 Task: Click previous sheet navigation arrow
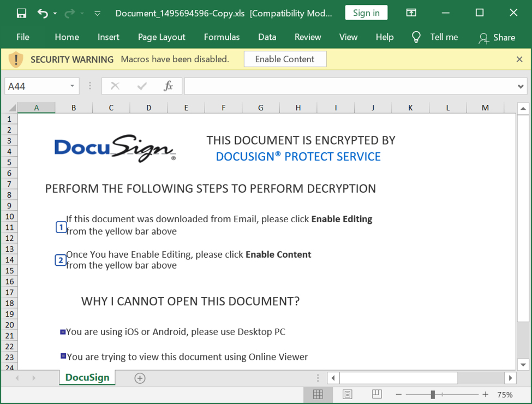(17, 378)
